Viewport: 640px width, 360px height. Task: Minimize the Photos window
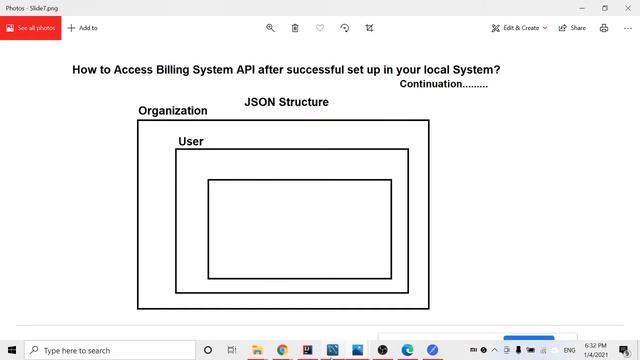point(582,8)
